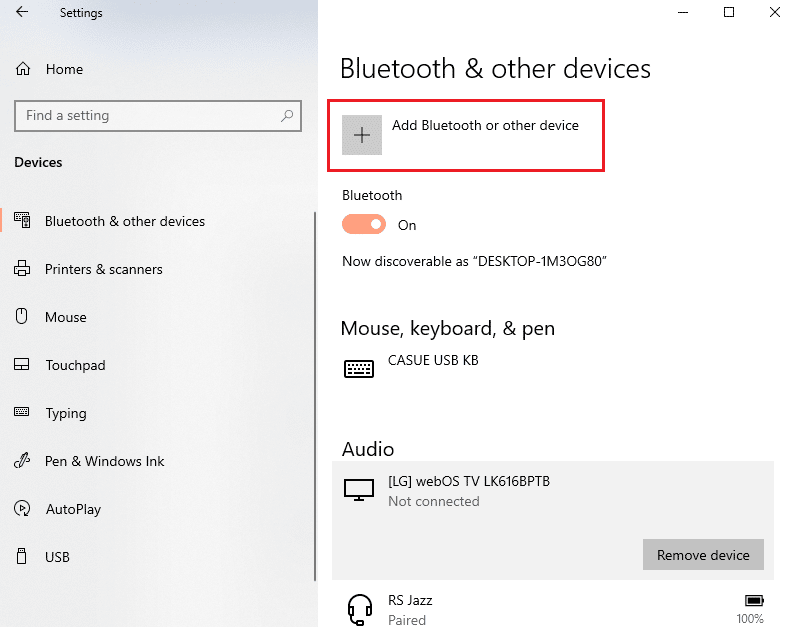Click the RS Jazz headphones icon
Image resolution: width=789 pixels, height=627 pixels.
tap(359, 609)
